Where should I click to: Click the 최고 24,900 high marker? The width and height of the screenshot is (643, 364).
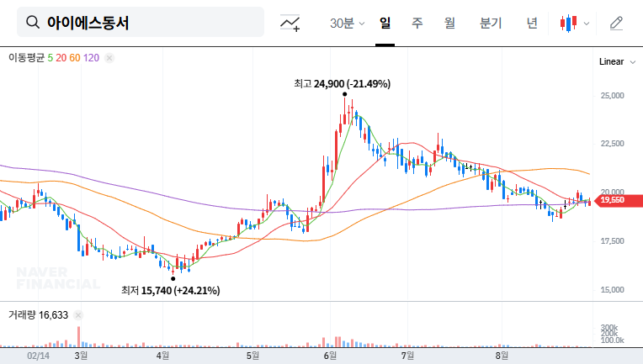pyautogui.click(x=342, y=84)
